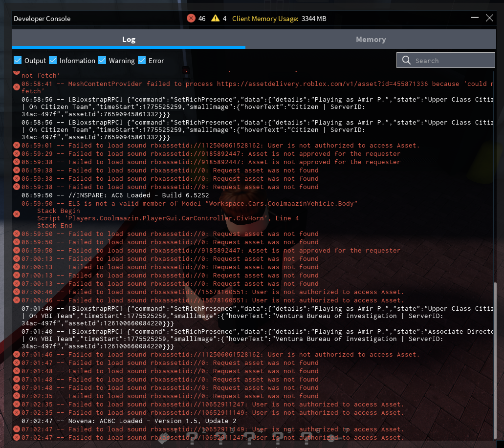
Task: Disable the Warning filter checkbox
Action: coord(102,61)
